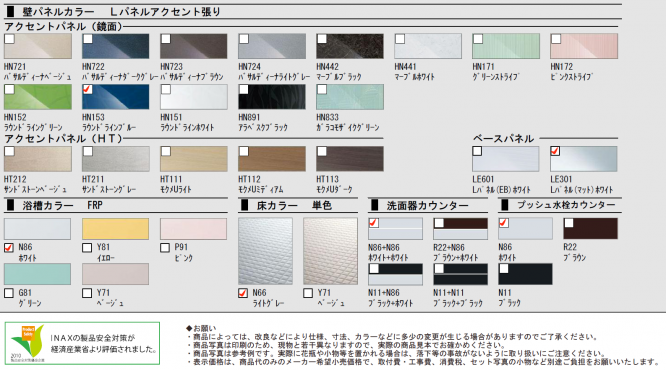Image resolution: width=666 pixels, height=370 pixels.
Task: Check the HN721 beige panel checkbox
Action: click(x=9, y=39)
